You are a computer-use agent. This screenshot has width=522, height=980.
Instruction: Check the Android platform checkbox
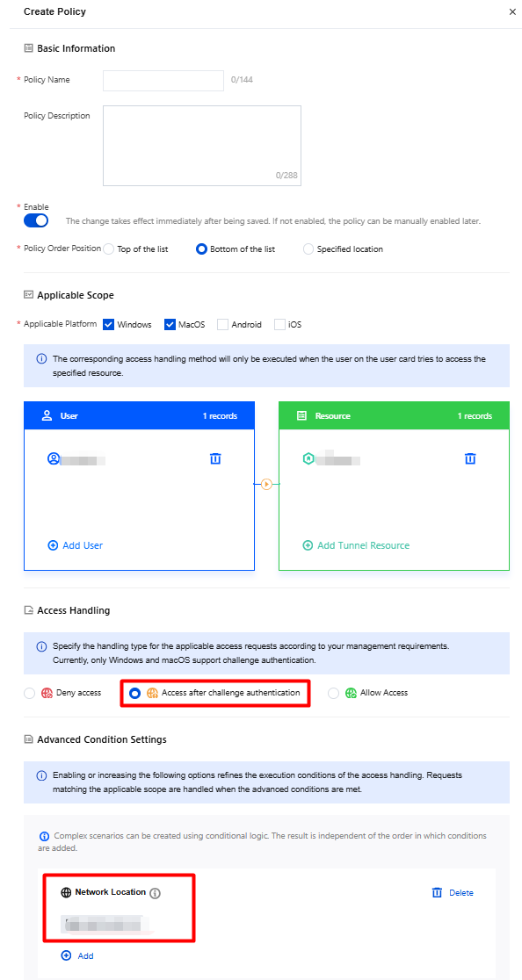[x=222, y=324]
